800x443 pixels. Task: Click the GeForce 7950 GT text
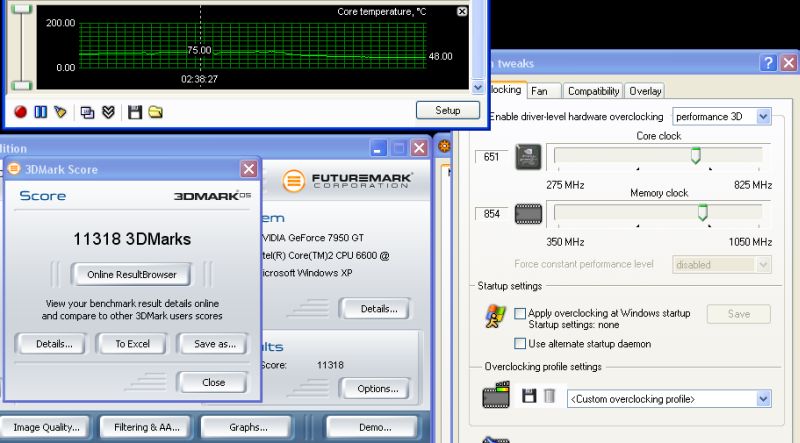coord(313,237)
